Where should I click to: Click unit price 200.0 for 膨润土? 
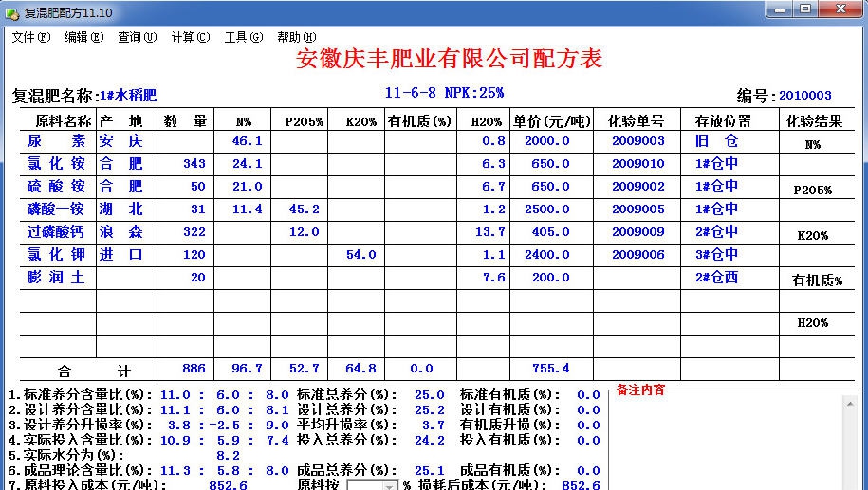(551, 278)
